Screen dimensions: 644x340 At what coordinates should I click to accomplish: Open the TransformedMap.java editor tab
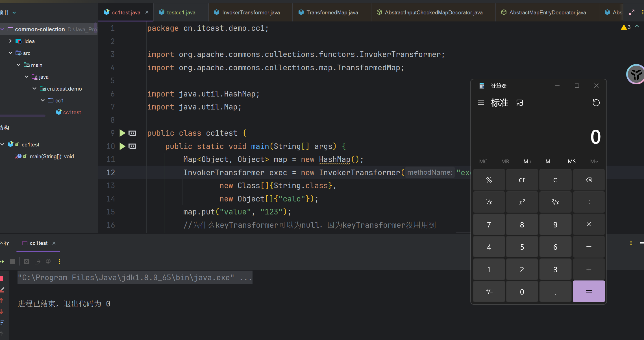coord(332,12)
